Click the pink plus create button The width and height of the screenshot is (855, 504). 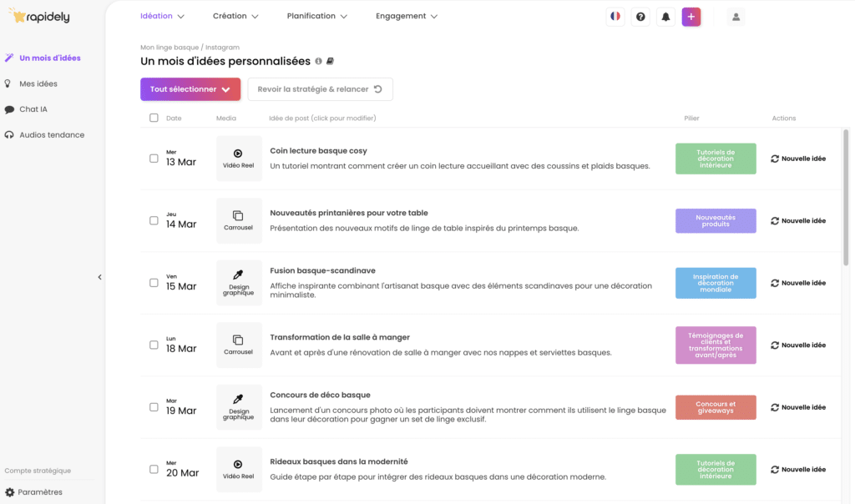tap(691, 17)
